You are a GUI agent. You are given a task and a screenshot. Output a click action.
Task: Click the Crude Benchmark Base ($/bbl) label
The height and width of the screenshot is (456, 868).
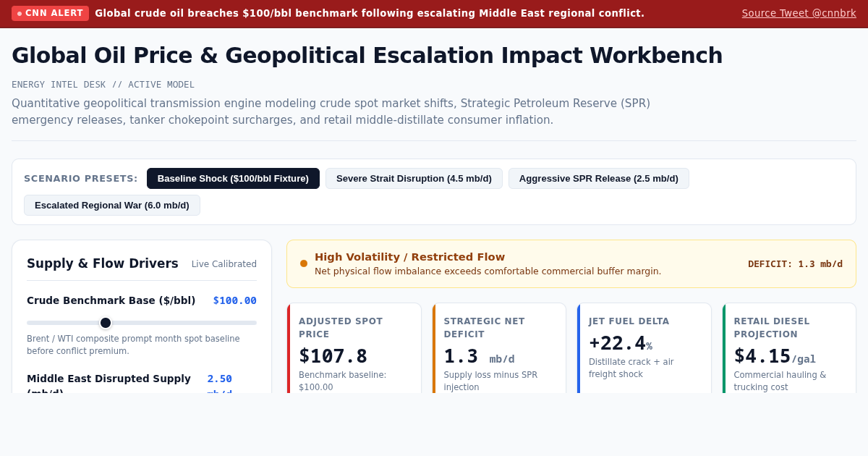[x=111, y=300]
